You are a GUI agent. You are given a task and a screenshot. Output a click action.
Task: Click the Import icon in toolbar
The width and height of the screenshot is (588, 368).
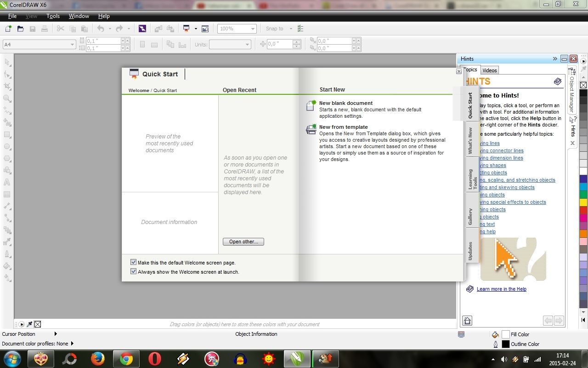click(158, 29)
